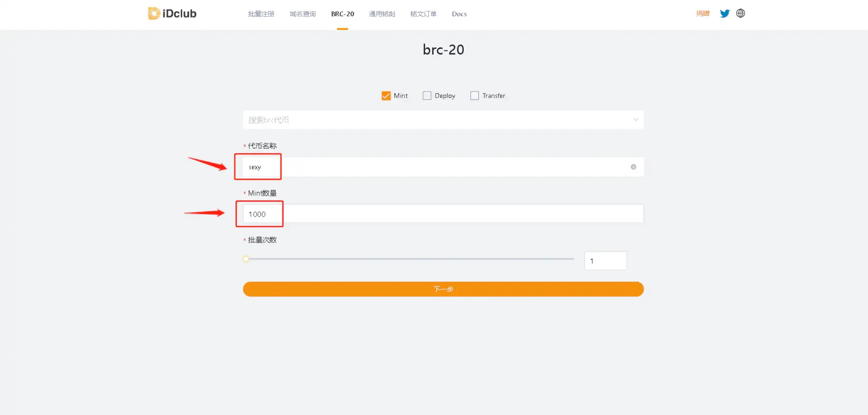Expand the brc token search dropdown chevron
The height and width of the screenshot is (415, 868).
[636, 119]
